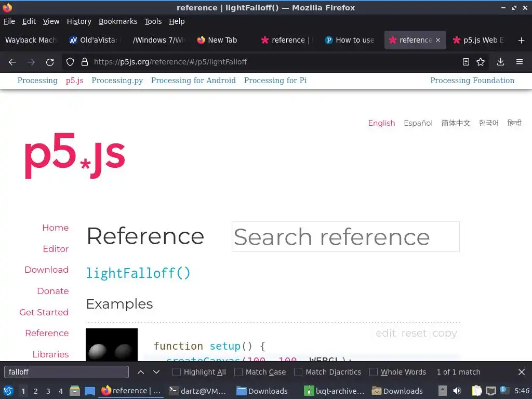Open Processing link in top bar

click(37, 81)
